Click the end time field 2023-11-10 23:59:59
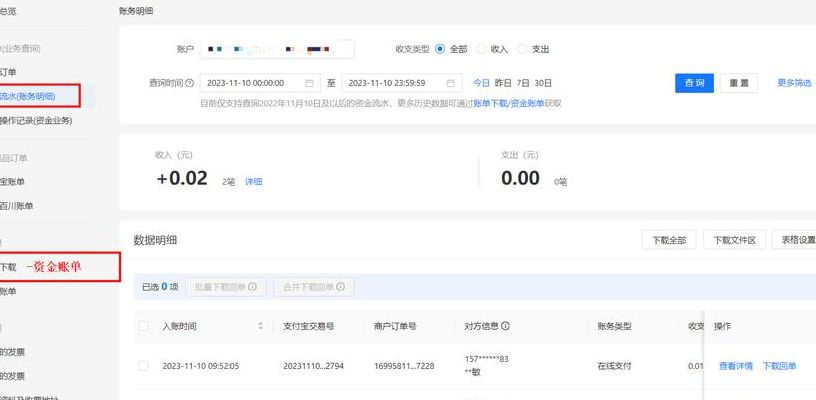The image size is (816, 400). 402,83
